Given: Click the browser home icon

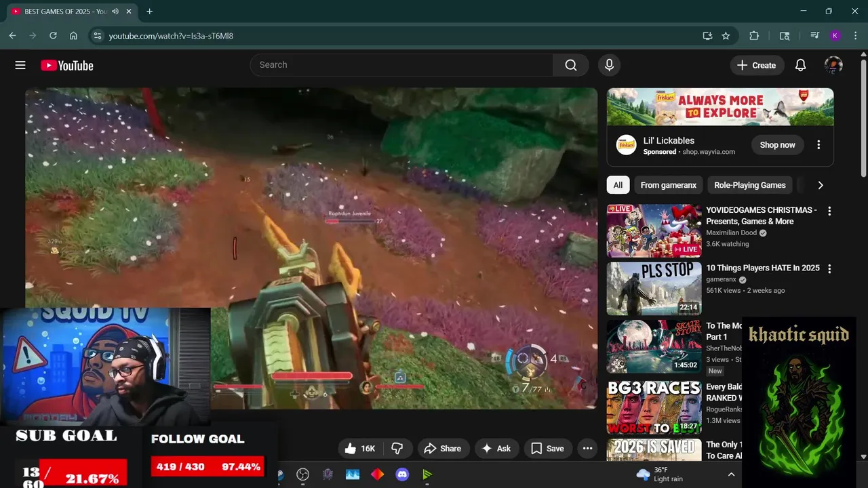Looking at the screenshot, I should coord(73,36).
